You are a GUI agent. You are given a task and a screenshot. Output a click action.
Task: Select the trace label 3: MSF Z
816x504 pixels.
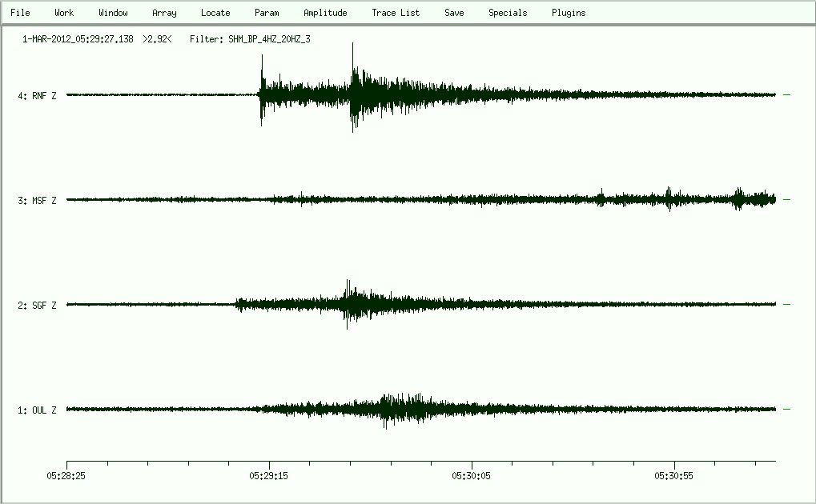coord(37,201)
